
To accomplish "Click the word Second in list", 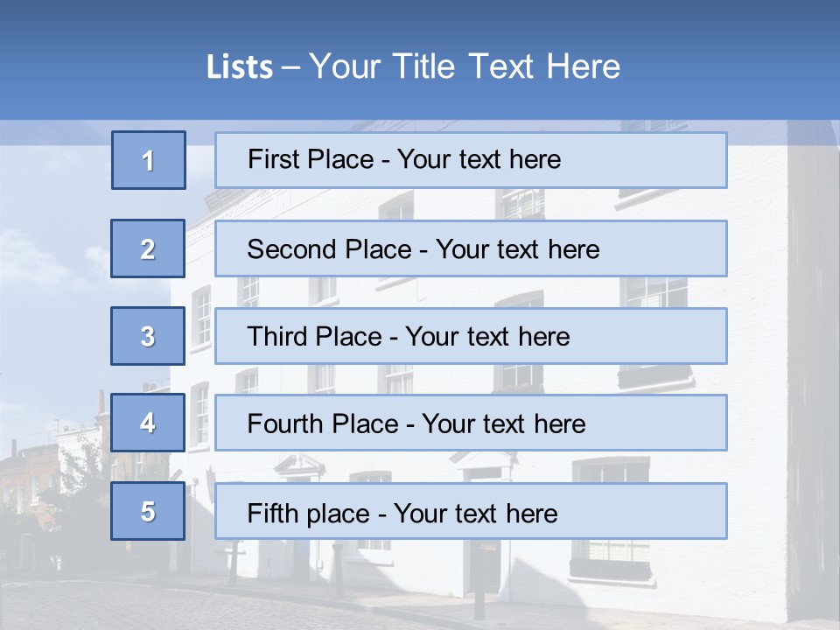I will tap(291, 249).
